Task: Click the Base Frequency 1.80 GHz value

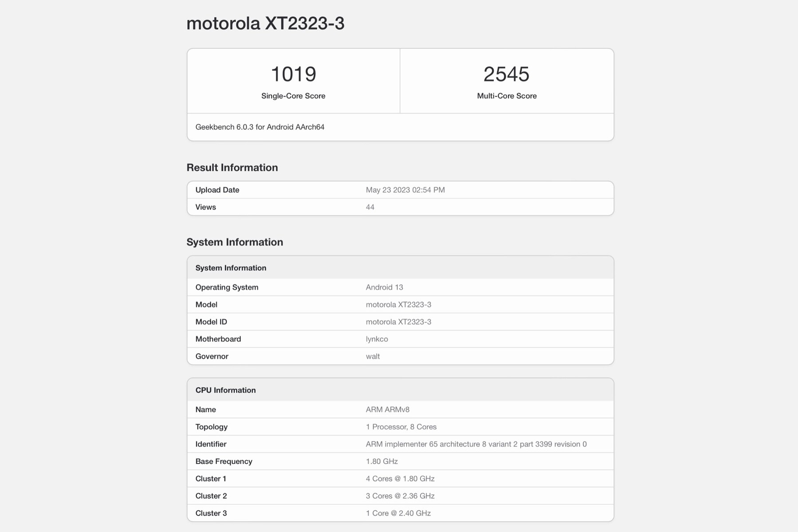Action: 381,462
